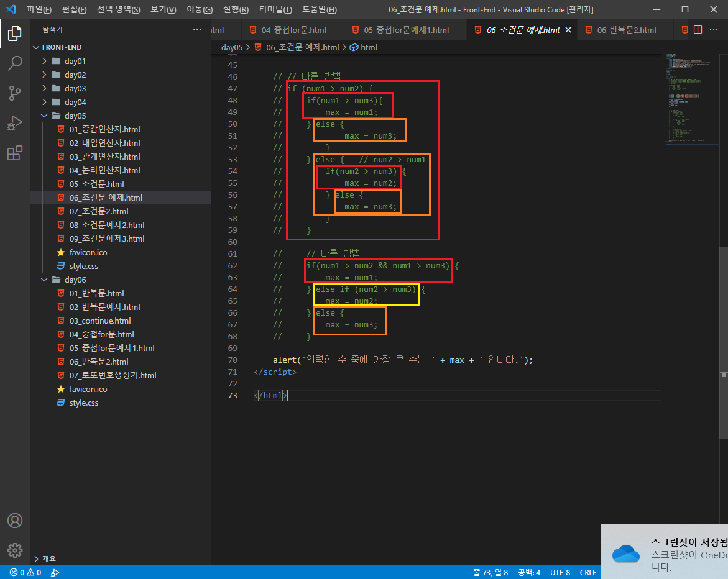Click line number 70 in the gutter
Viewport: 728px width, 579px height.
(233, 360)
